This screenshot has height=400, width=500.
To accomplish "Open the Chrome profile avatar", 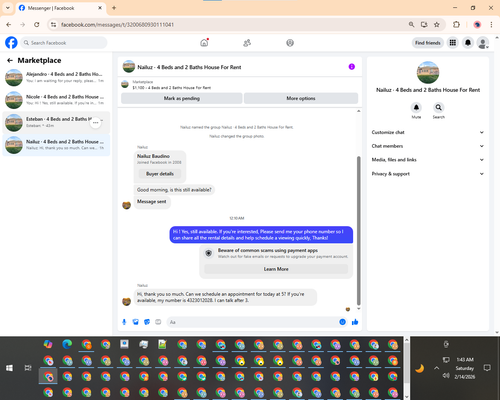I will [x=477, y=24].
